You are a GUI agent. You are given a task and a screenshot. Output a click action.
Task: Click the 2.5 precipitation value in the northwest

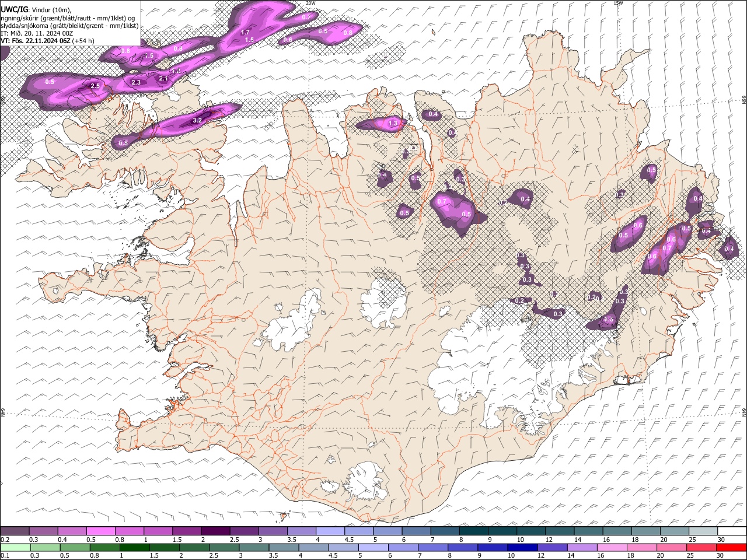(95, 86)
